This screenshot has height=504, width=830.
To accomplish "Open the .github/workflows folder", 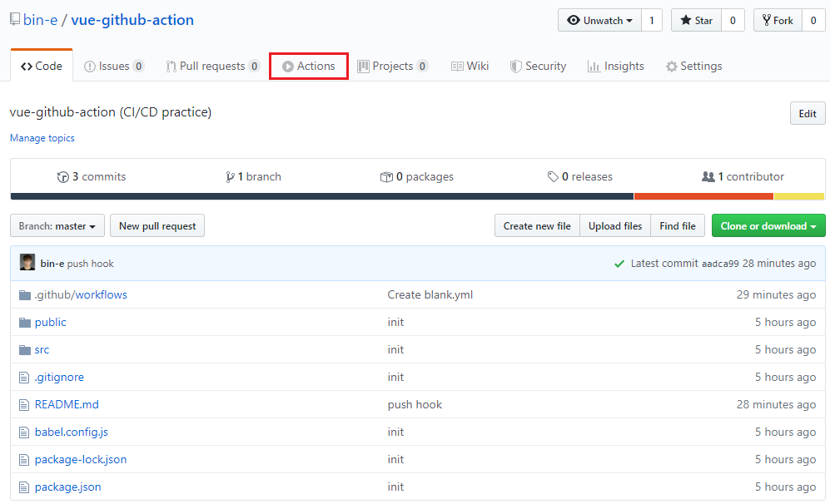I will (x=81, y=295).
